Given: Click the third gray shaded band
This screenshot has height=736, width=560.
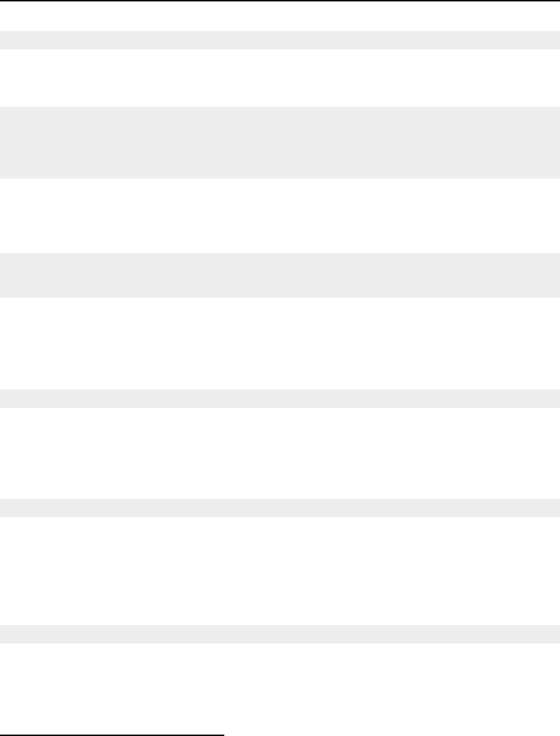Looking at the screenshot, I should (x=280, y=275).
